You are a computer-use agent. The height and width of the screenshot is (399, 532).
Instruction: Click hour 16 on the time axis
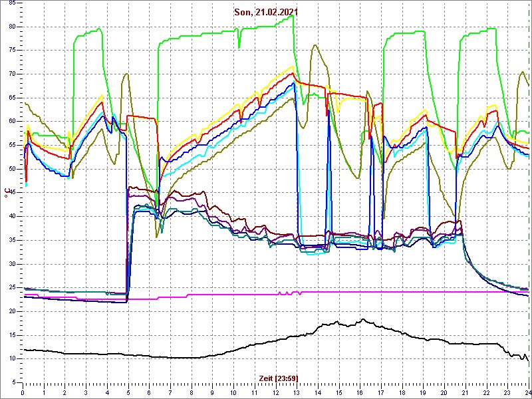click(360, 392)
